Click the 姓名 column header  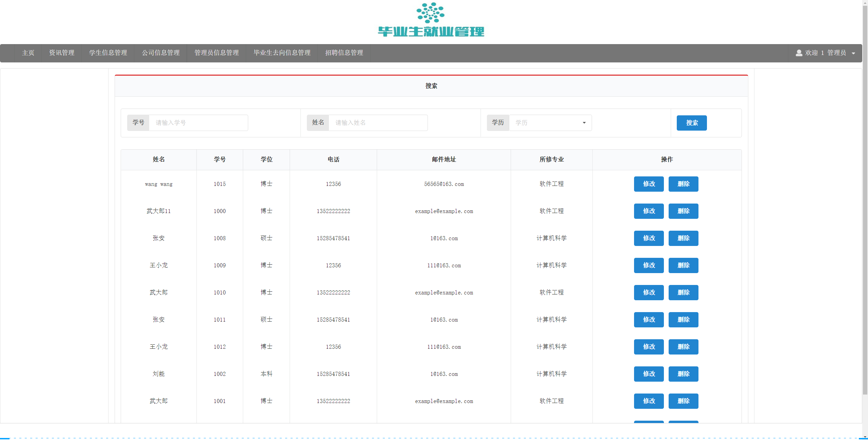(x=159, y=159)
